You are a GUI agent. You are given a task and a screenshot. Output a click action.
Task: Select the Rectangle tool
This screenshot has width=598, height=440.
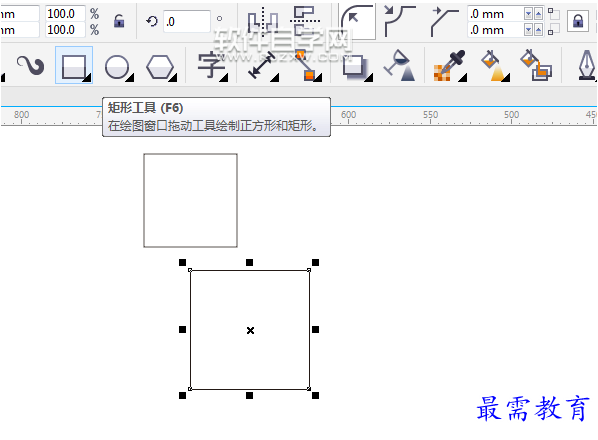point(74,65)
